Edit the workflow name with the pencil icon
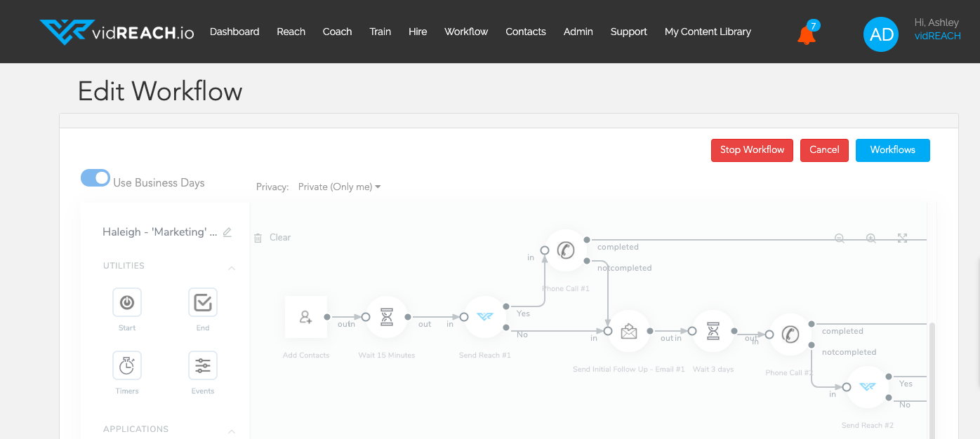Screen dimensions: 980x439 [x=227, y=231]
